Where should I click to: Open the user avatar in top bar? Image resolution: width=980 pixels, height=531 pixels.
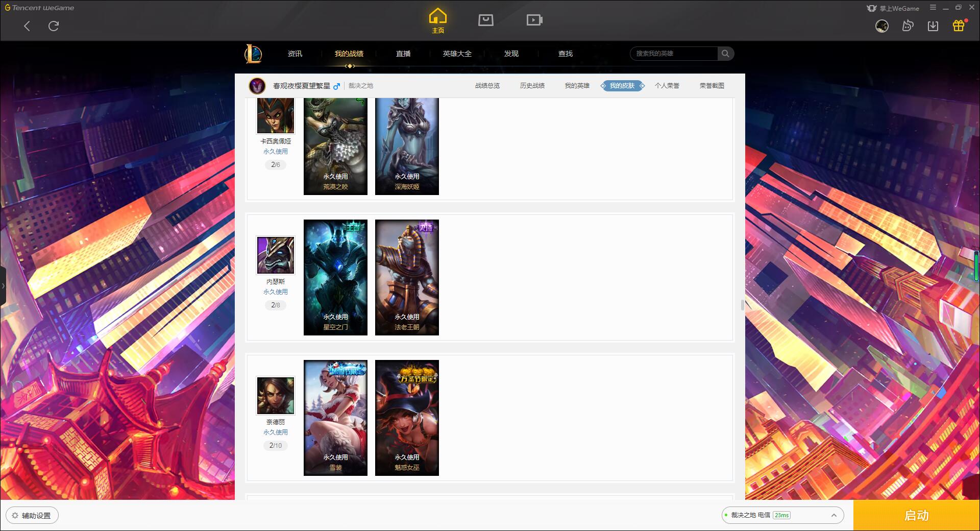881,26
